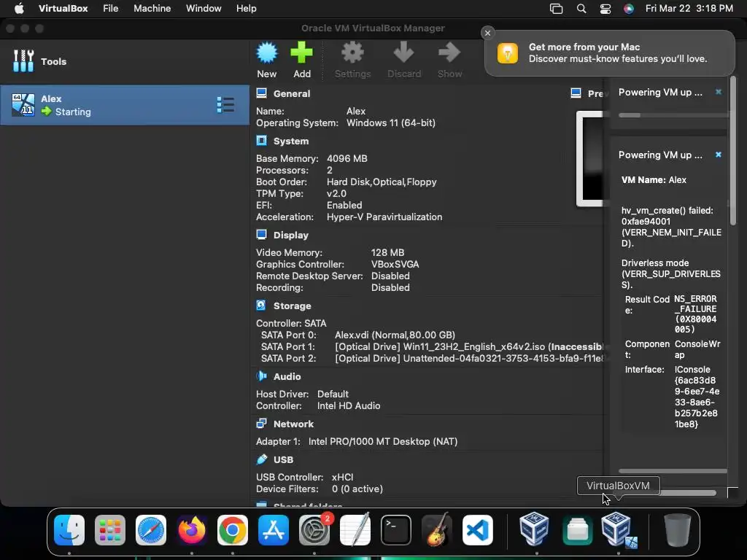Click the green disk icon in Dock
747x560 pixels.
tap(577, 530)
